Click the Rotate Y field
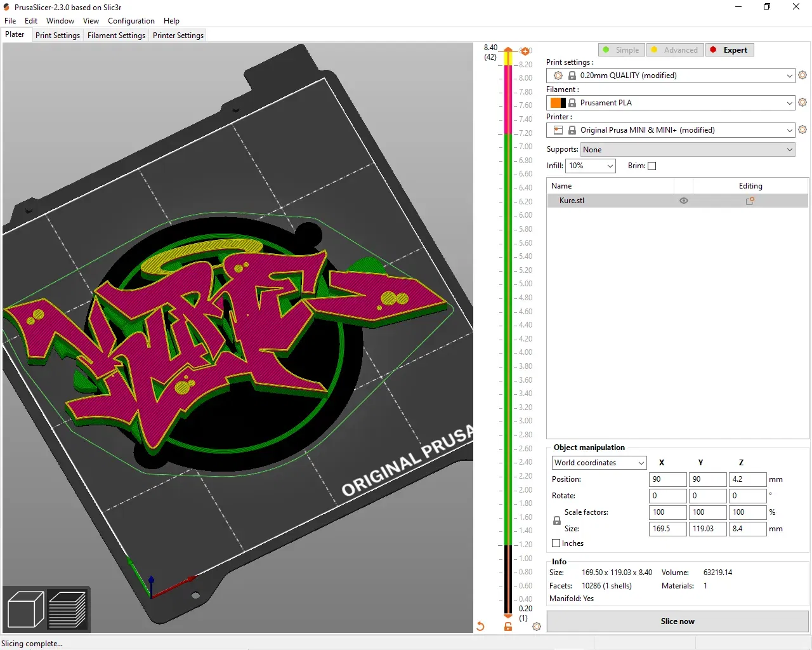This screenshot has height=650, width=812. click(708, 496)
